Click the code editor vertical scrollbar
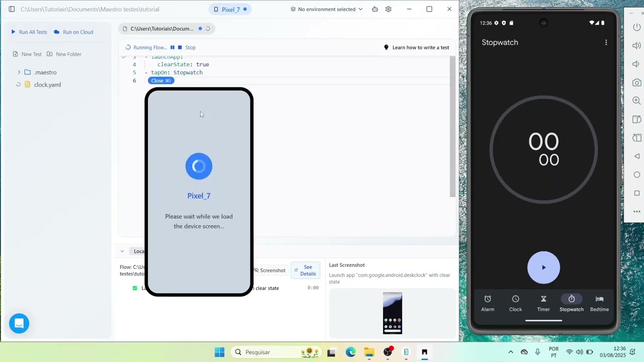 pyautogui.click(x=452, y=127)
